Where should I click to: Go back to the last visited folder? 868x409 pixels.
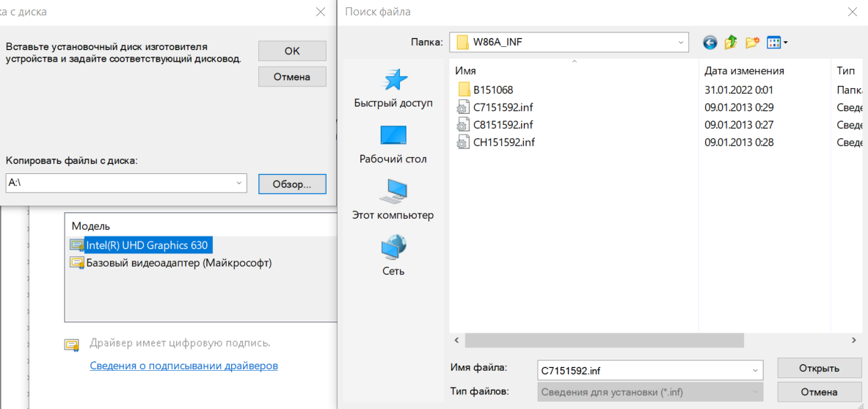[710, 42]
